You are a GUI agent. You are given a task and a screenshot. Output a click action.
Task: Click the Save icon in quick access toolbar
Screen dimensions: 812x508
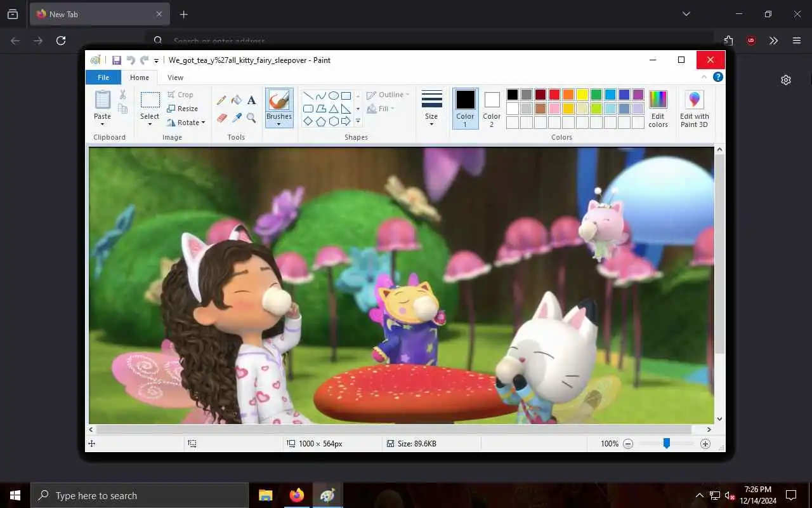click(117, 60)
